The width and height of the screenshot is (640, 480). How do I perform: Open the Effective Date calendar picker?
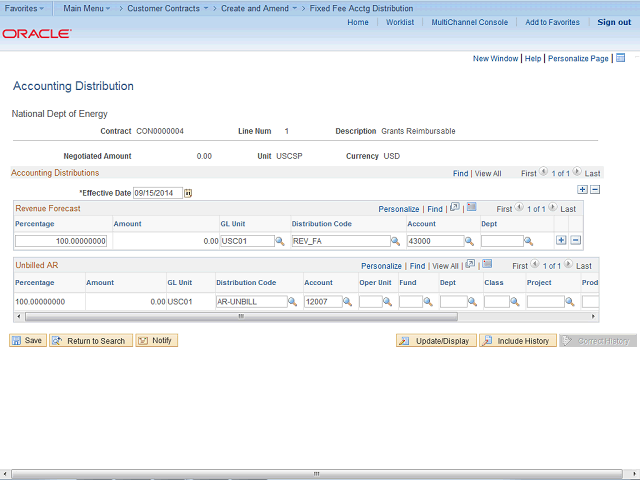188,193
